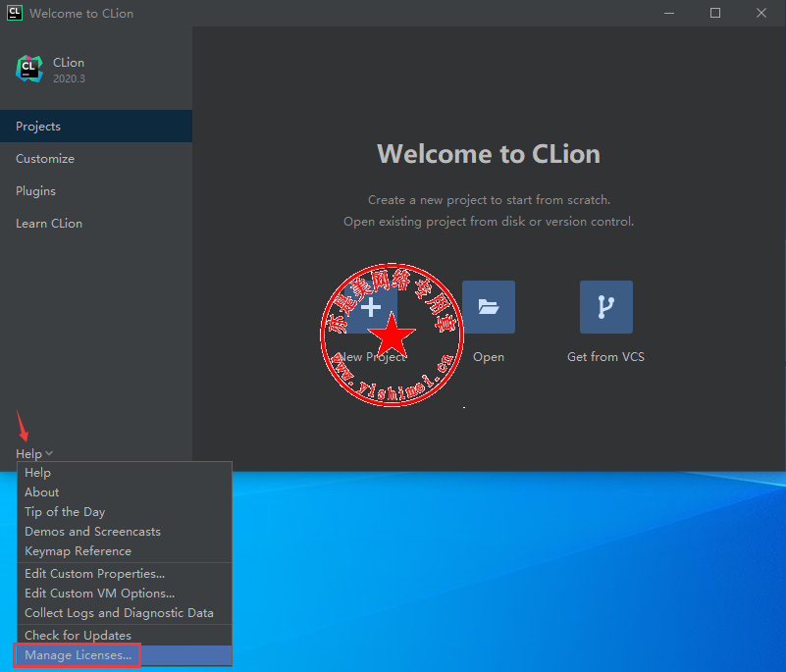This screenshot has height=672, width=786.
Task: Click the CLion title bar app icon
Action: [x=15, y=13]
